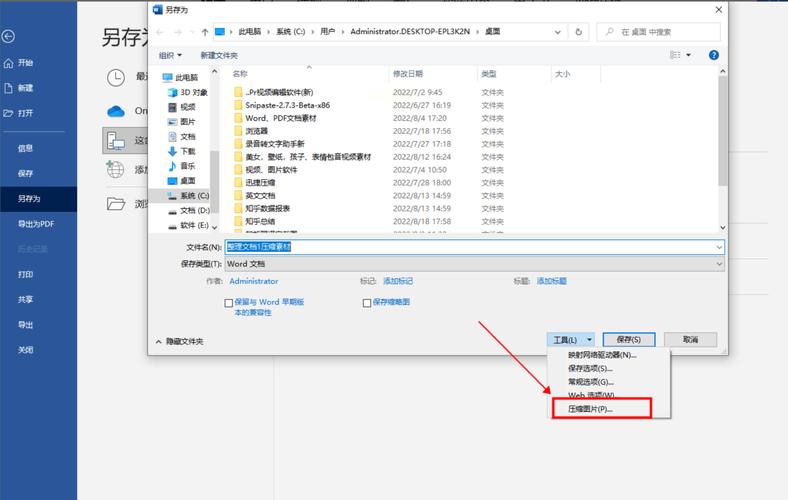788x500 pixels.
Task: Click folder icon of Snipaste-2.7.3-Beta-x86
Action: (x=238, y=105)
